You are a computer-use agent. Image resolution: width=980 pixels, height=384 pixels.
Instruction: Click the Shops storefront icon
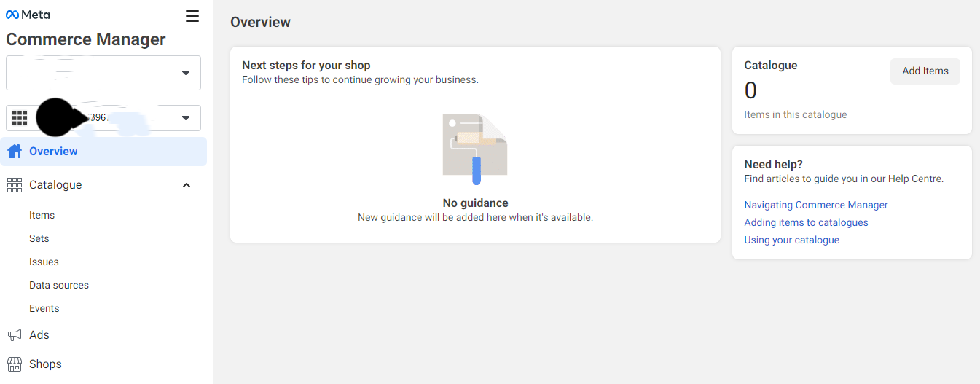(15, 364)
